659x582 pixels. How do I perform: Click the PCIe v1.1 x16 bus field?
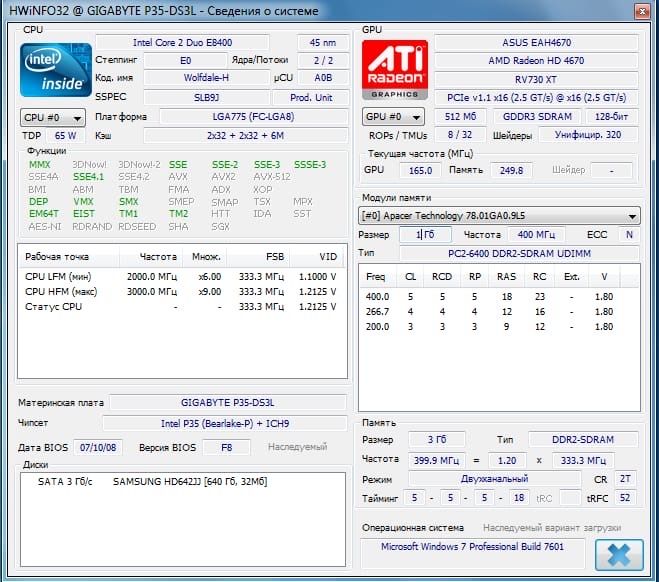tap(536, 97)
